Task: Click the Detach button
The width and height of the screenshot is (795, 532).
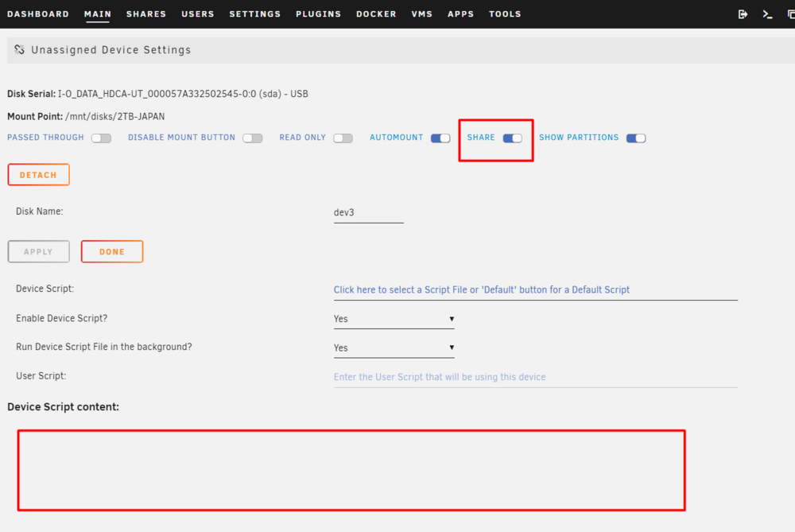Action: click(x=38, y=174)
